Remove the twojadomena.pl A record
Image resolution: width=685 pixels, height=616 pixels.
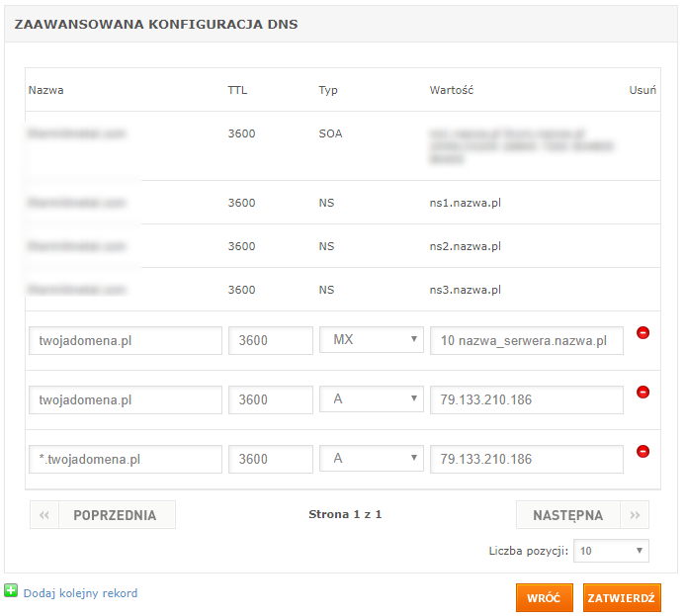642,392
